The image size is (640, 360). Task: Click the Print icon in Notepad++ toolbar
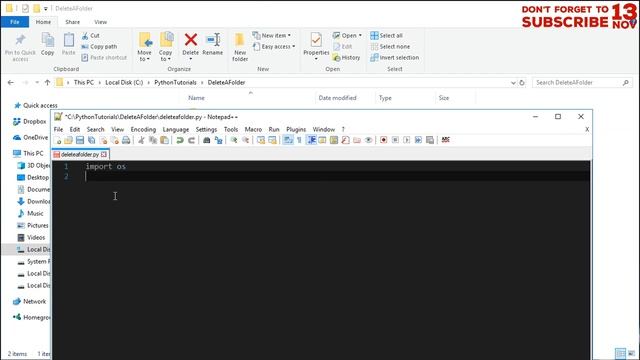126,140
